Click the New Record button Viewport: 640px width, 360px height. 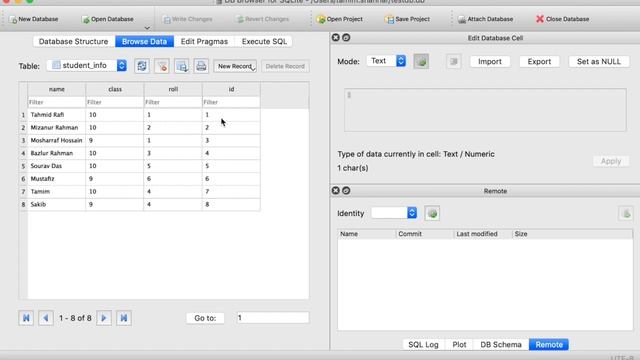point(235,66)
